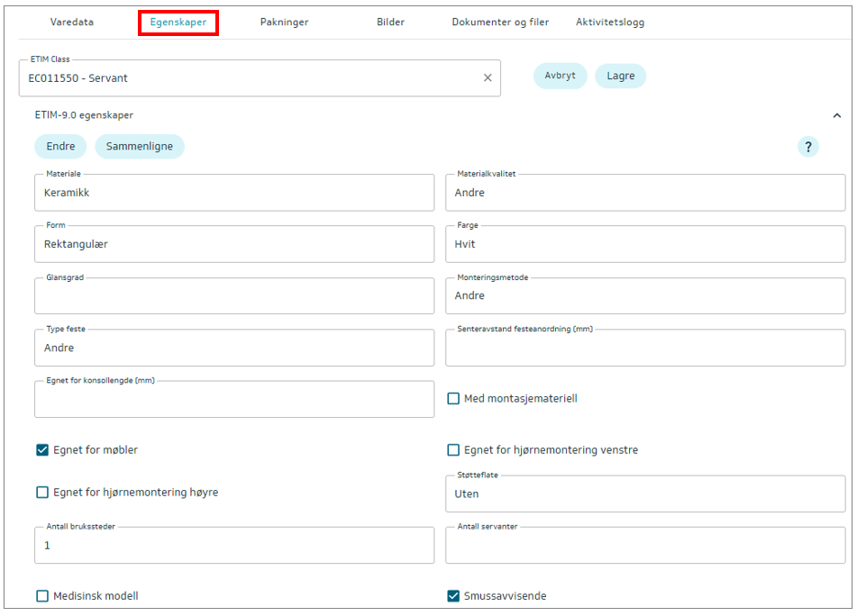Tick Egnet for hjørnemontering venstre

pyautogui.click(x=454, y=450)
